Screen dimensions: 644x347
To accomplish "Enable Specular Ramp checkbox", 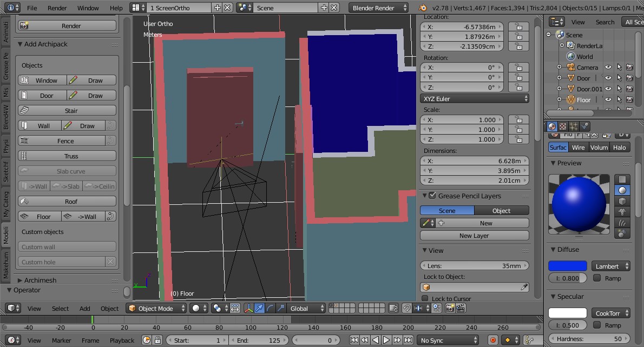I will 597,325.
